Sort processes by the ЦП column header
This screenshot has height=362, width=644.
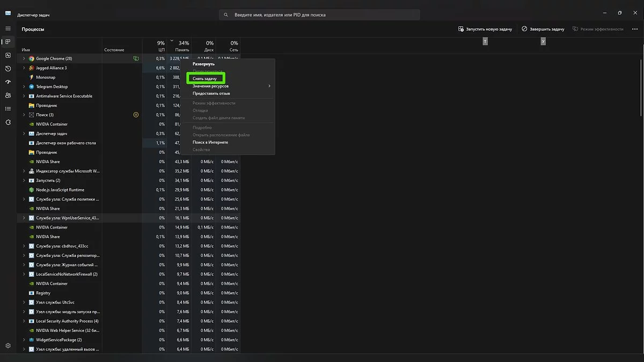point(161,46)
